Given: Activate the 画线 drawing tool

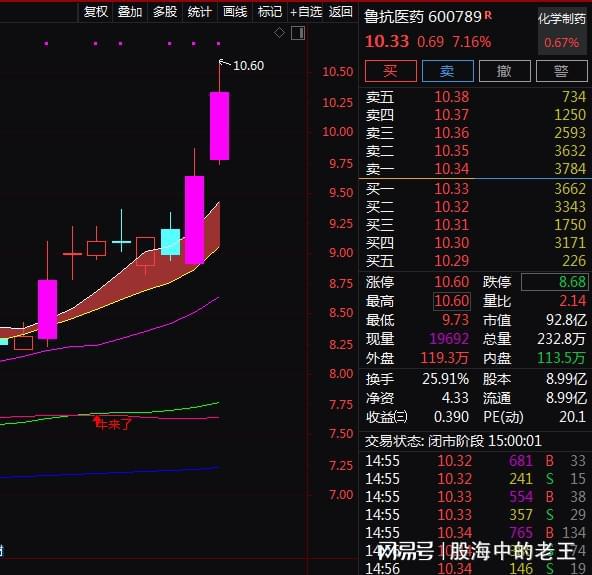Looking at the screenshot, I should (x=235, y=12).
